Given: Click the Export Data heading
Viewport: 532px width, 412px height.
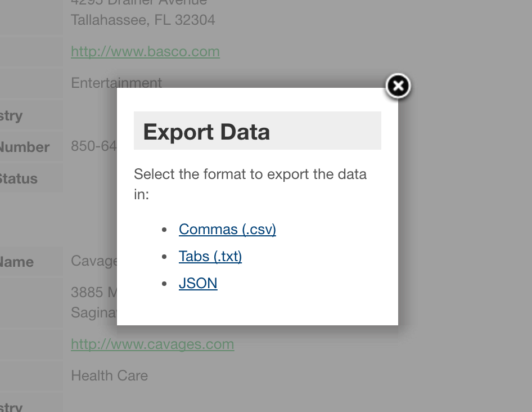Looking at the screenshot, I should [206, 132].
